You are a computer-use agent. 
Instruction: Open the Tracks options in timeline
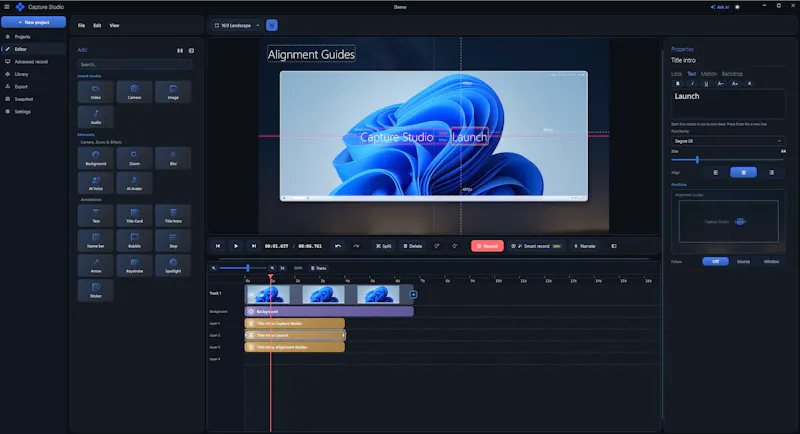coord(319,268)
